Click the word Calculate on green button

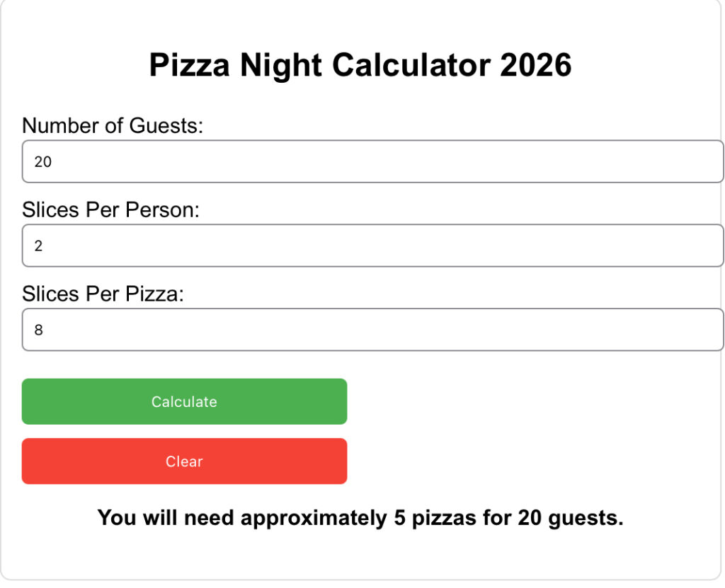(184, 401)
